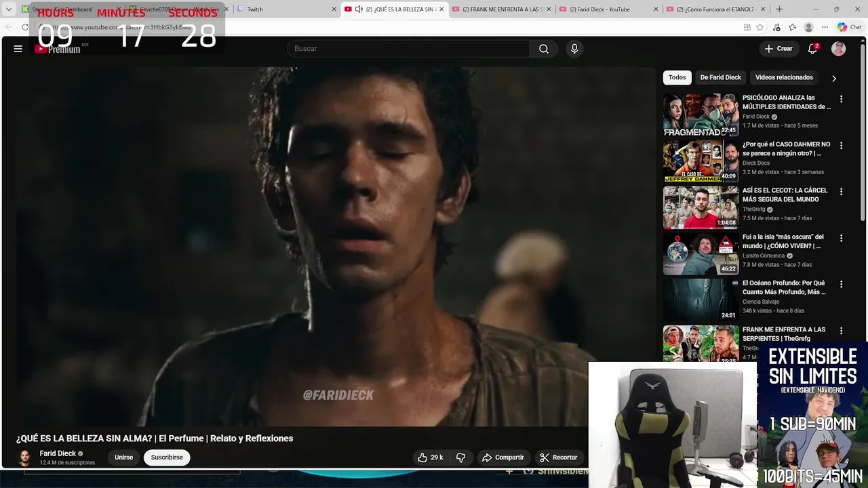Click Ciencia Salvaje channel name
The width and height of the screenshot is (868, 488).
[761, 302]
